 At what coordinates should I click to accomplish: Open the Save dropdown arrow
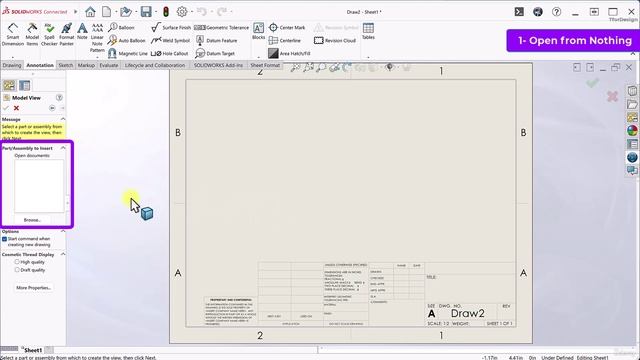pos(156,12)
